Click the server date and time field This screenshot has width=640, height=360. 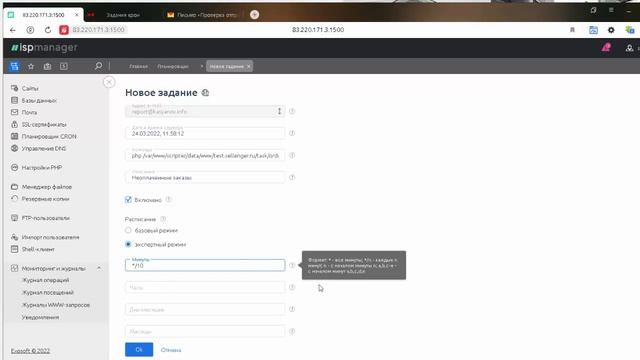[x=205, y=133]
